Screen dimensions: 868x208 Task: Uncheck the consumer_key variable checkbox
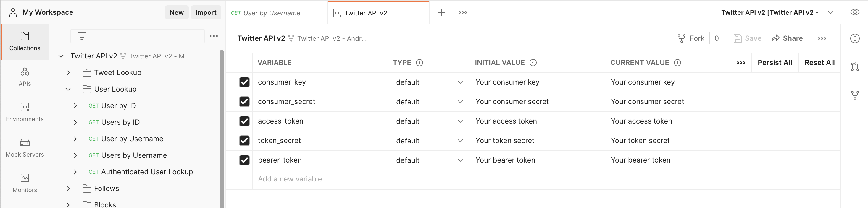point(244,82)
